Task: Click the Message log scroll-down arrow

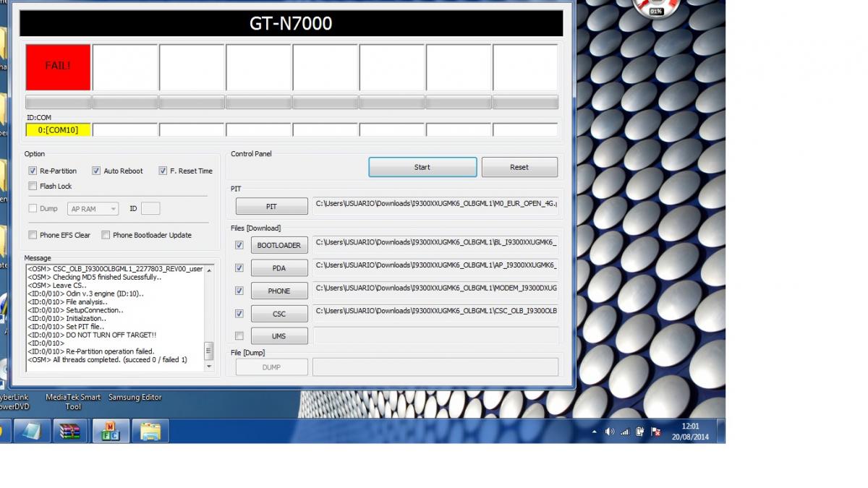Action: [210, 367]
